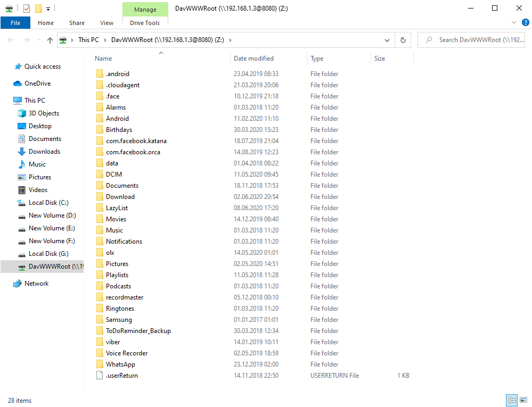Switch to large icons view layout
This screenshot has height=407, width=532.
(x=523, y=400)
